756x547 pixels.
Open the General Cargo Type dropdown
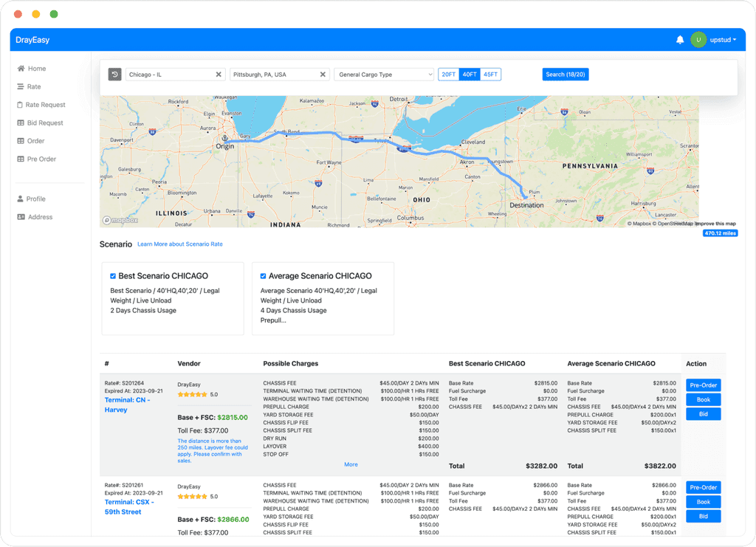pos(384,75)
